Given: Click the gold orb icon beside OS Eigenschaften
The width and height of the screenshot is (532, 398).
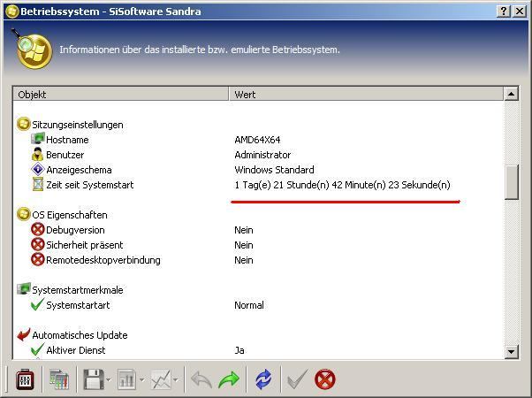Looking at the screenshot, I should 23,214.
